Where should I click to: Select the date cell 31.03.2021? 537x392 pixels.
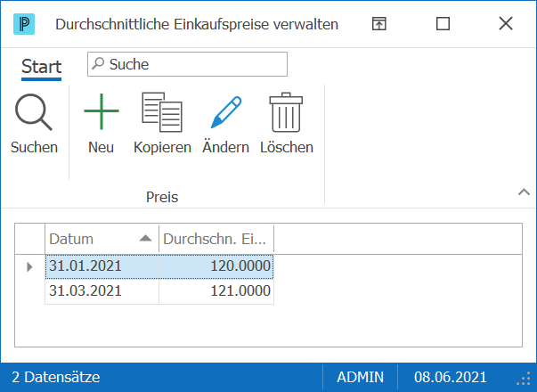[x=102, y=291]
